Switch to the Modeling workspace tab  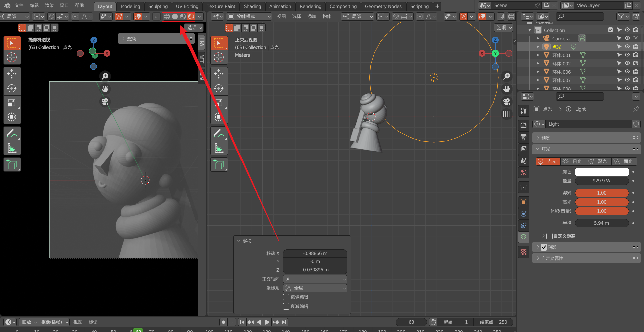(x=130, y=6)
